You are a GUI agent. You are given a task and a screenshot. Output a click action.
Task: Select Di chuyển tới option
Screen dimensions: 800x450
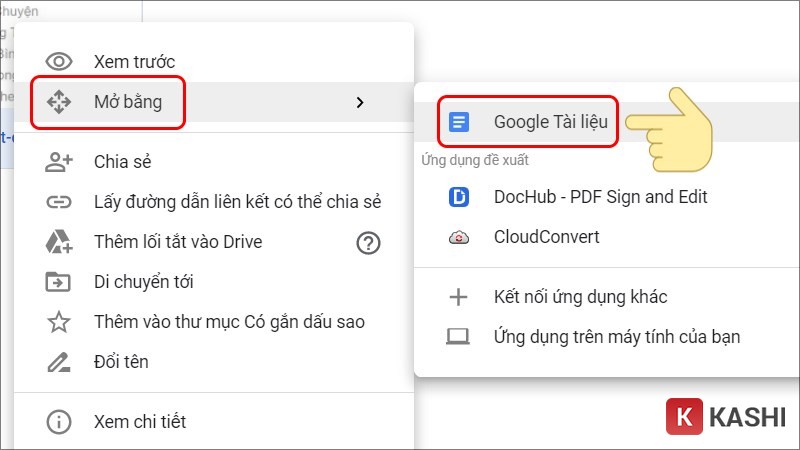point(214,282)
